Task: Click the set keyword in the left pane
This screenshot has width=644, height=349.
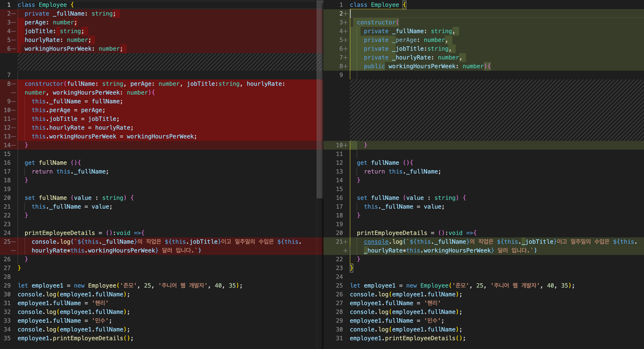Action: tap(30, 198)
